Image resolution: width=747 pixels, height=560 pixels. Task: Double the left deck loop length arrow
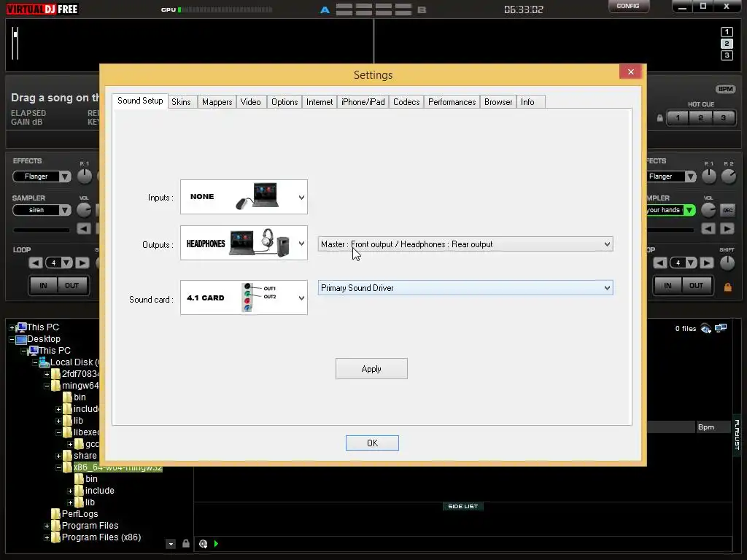click(82, 262)
